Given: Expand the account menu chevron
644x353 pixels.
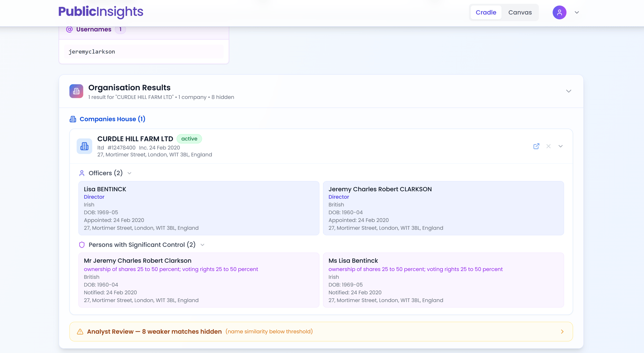Looking at the screenshot, I should [x=577, y=13].
